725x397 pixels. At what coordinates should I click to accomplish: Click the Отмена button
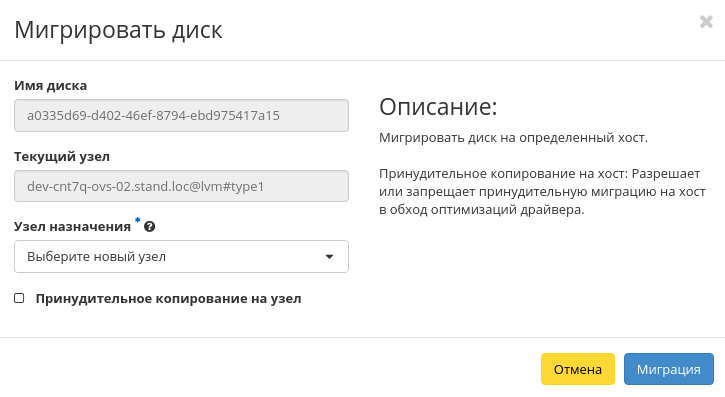578,369
